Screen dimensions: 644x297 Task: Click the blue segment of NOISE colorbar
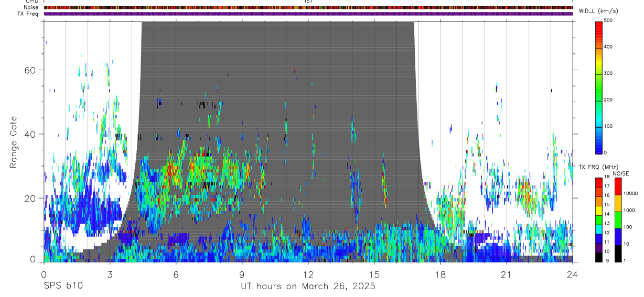618,237
